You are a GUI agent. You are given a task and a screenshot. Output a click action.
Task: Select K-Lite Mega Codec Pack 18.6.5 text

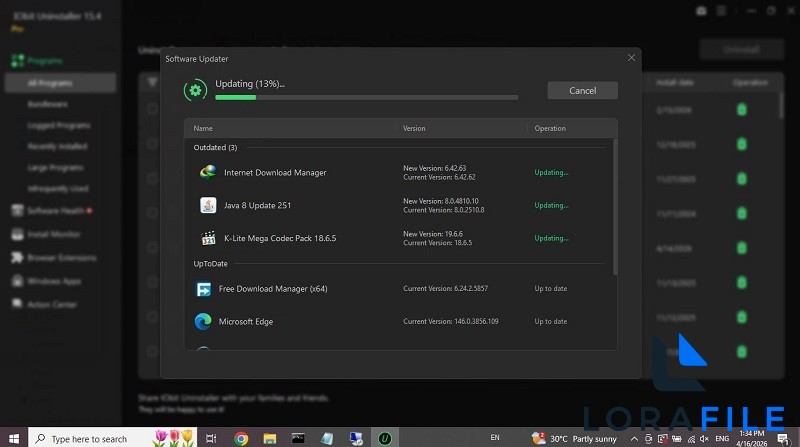(280, 238)
